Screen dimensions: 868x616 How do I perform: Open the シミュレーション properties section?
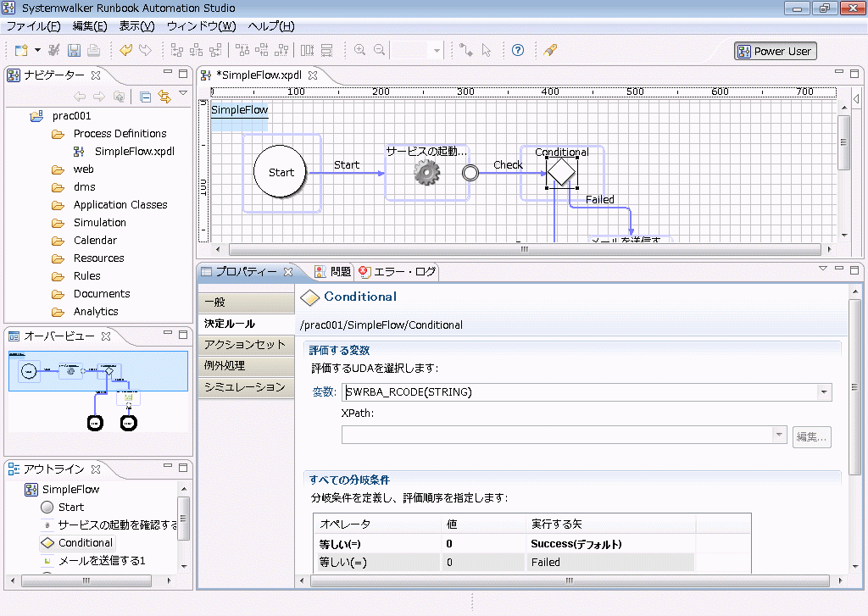click(246, 386)
